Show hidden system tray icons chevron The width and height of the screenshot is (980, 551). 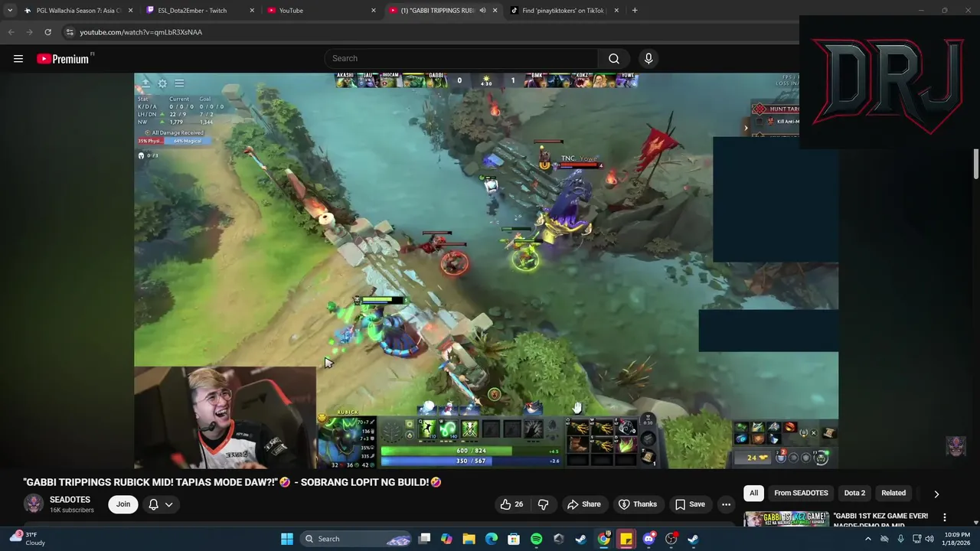867,539
